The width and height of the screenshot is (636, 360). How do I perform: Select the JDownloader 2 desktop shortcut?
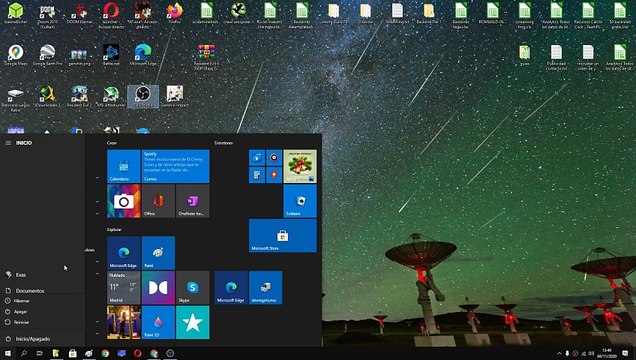[47, 96]
